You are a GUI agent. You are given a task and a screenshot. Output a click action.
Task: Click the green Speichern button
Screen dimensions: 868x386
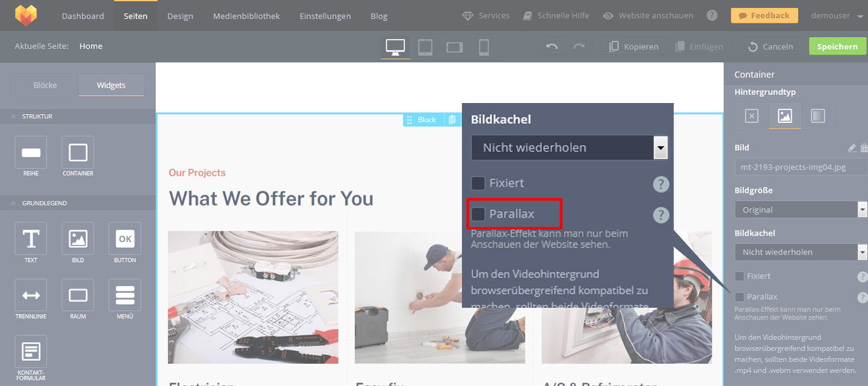coord(837,47)
